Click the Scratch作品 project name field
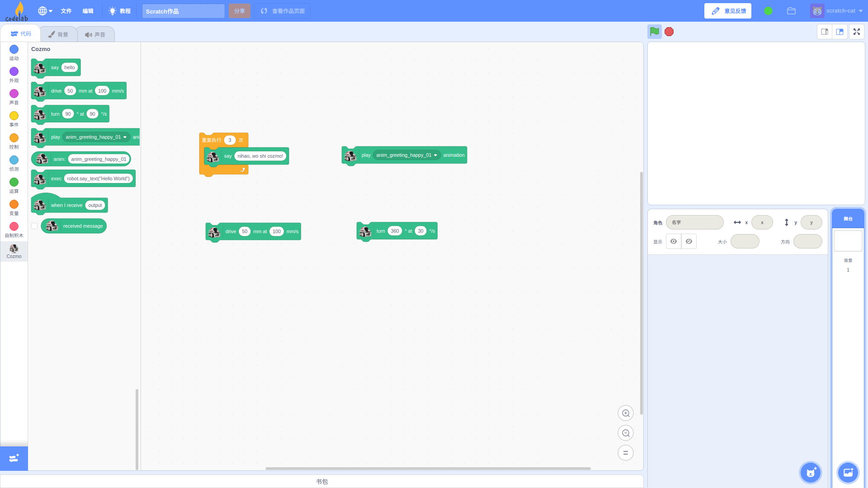 [183, 11]
